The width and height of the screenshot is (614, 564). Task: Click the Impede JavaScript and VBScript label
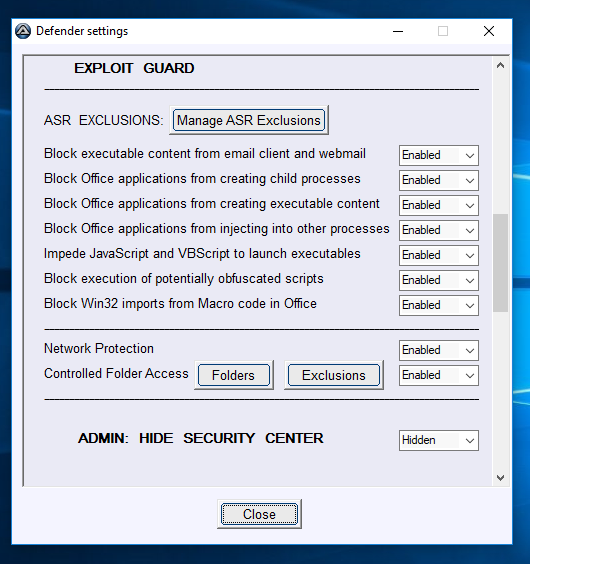(x=202, y=253)
